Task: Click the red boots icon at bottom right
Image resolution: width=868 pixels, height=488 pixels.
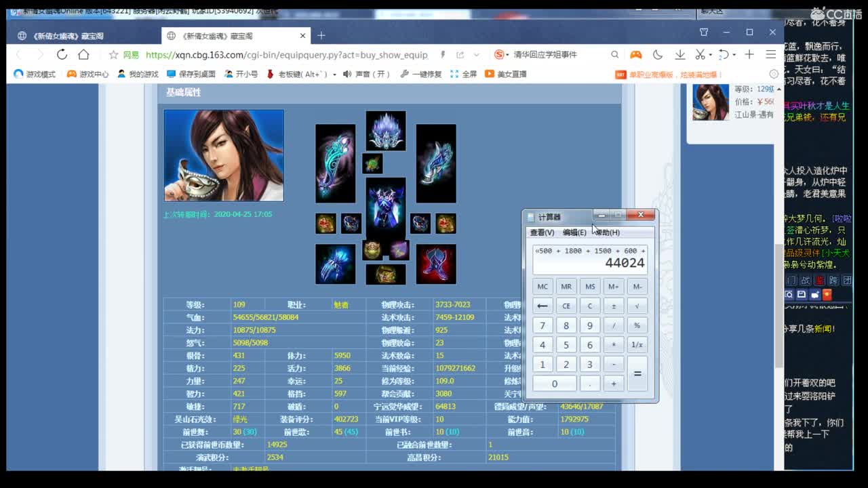Action: tap(436, 264)
